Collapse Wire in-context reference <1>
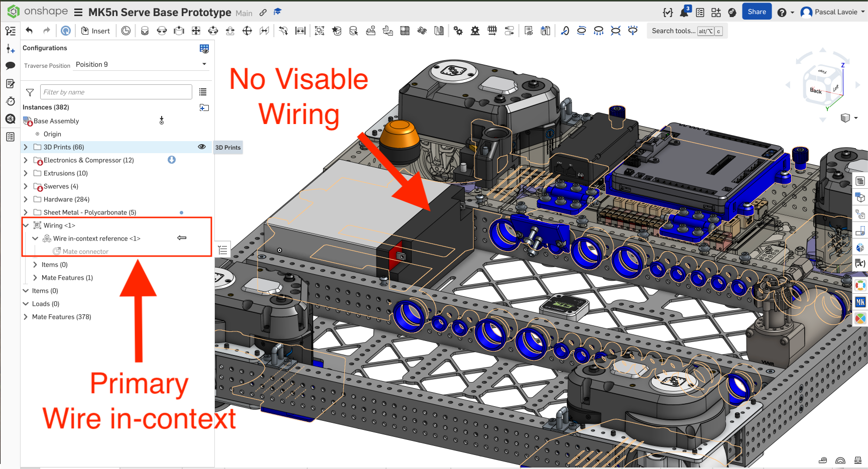The image size is (868, 469). [35, 239]
